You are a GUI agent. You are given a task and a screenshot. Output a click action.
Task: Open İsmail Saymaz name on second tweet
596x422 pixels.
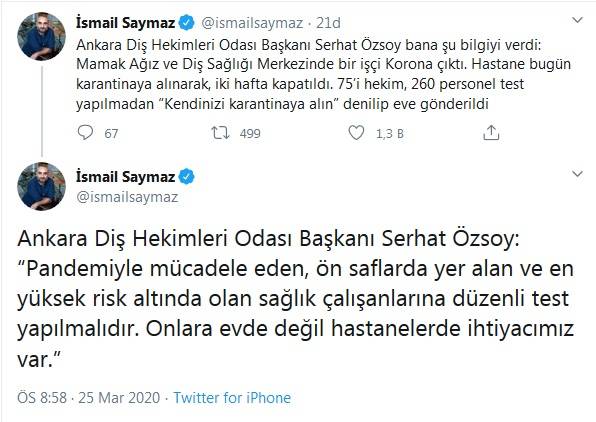pos(125,177)
